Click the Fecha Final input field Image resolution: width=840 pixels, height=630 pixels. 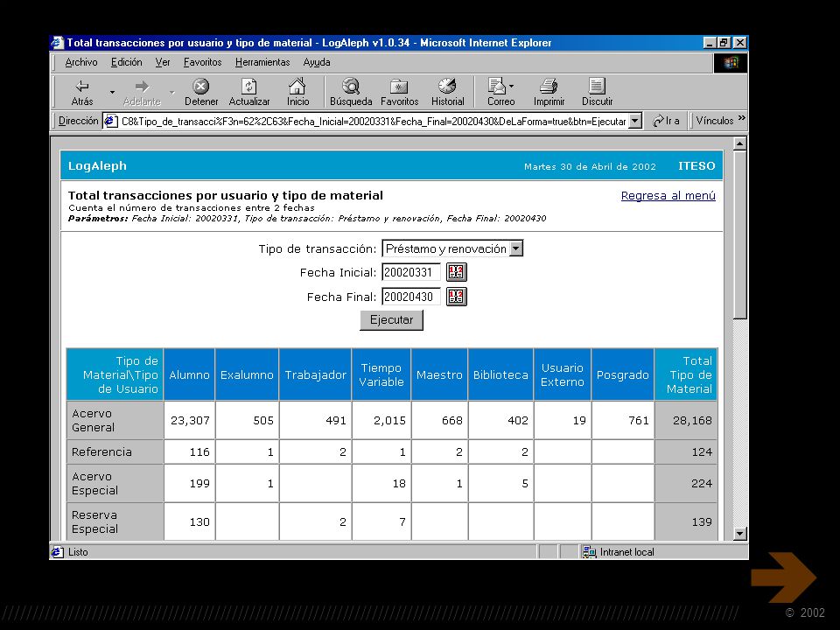[411, 297]
